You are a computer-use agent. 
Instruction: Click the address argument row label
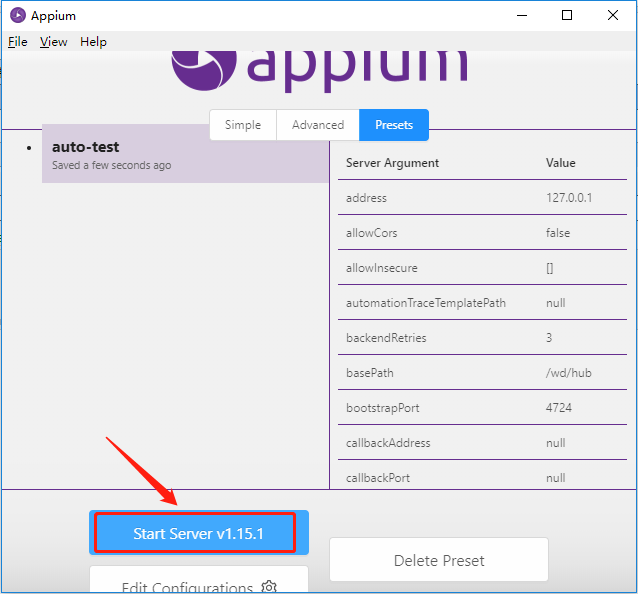coord(366,198)
